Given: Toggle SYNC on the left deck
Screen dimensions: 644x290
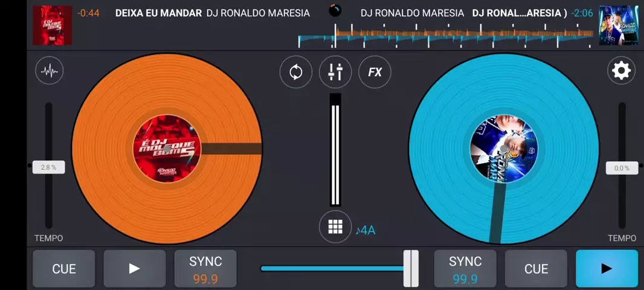Looking at the screenshot, I should tap(205, 269).
